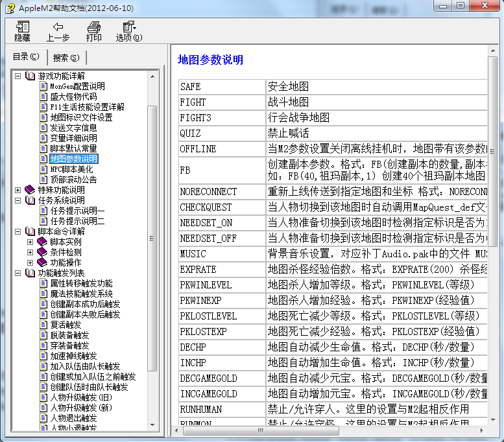Image resolution: width=504 pixels, height=442 pixels.
Task: Open the 创建副本失败后触发 topic
Action: tap(85, 314)
